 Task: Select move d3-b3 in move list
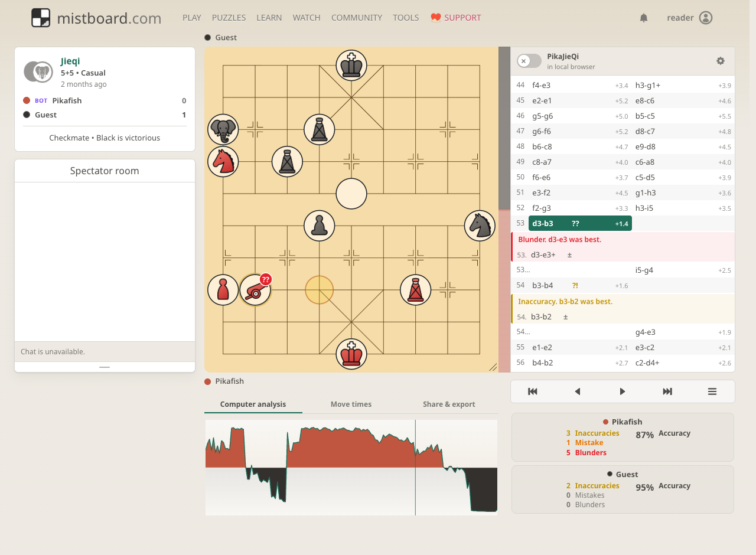(580, 224)
